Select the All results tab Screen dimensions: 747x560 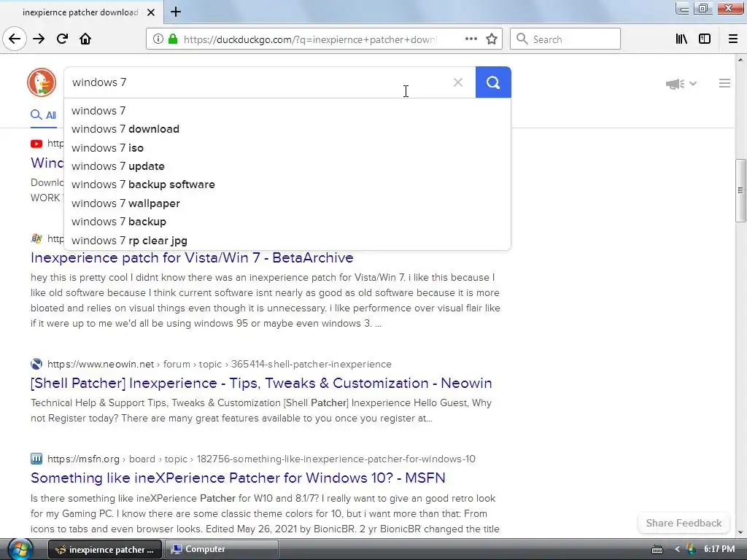[x=43, y=114]
